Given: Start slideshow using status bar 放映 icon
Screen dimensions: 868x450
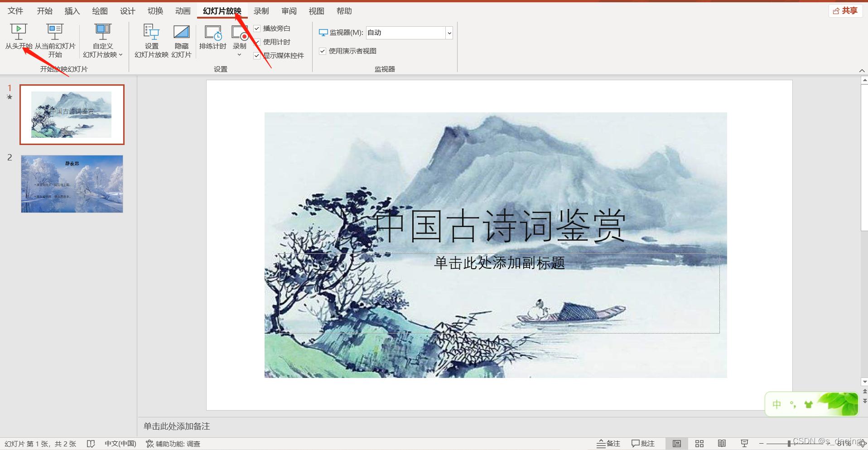Looking at the screenshot, I should click(x=744, y=443).
